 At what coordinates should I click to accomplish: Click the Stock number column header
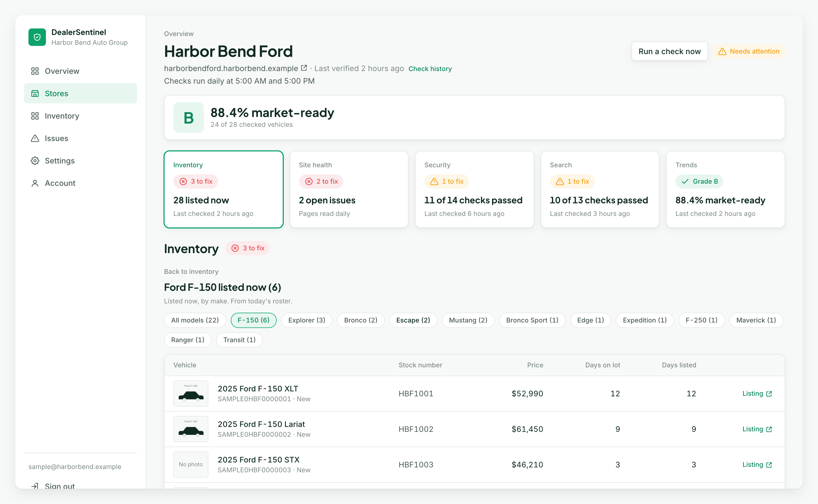tap(420, 365)
